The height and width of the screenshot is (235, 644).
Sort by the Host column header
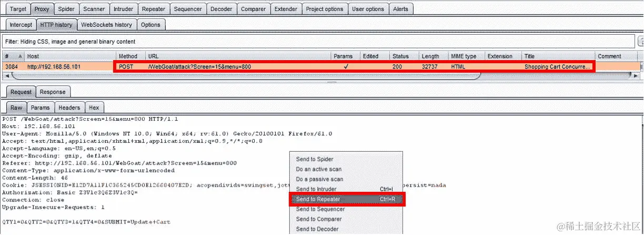click(71, 56)
